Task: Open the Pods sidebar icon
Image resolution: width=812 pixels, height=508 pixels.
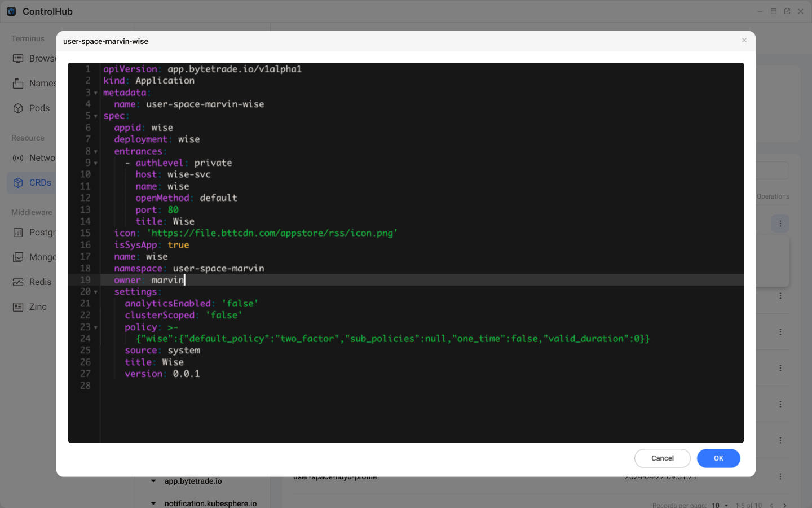Action: click(18, 108)
